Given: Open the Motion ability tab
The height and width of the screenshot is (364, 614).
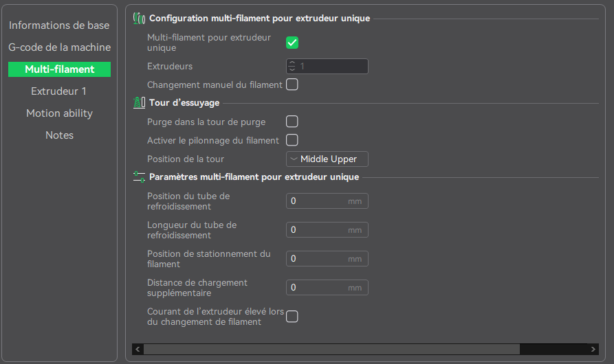Looking at the screenshot, I should [x=59, y=113].
